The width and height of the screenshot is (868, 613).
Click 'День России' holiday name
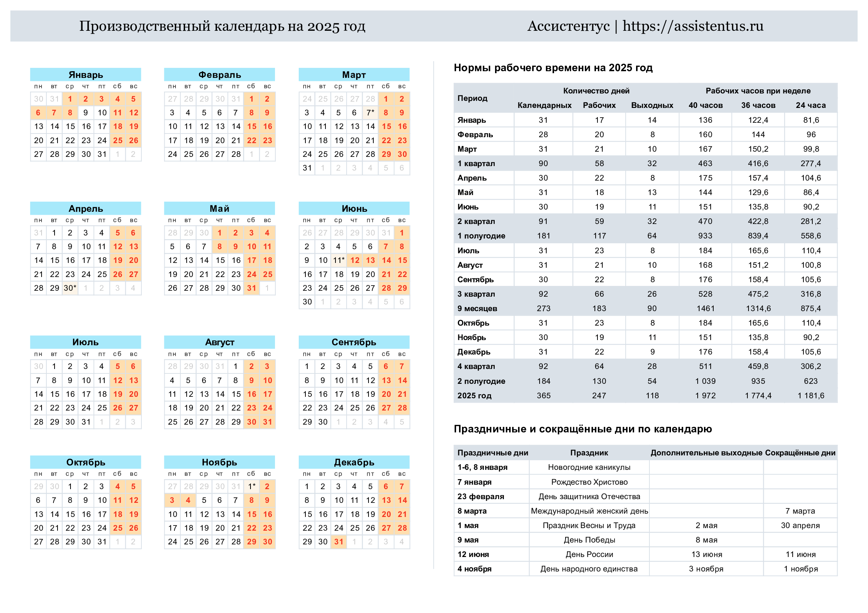click(589, 554)
